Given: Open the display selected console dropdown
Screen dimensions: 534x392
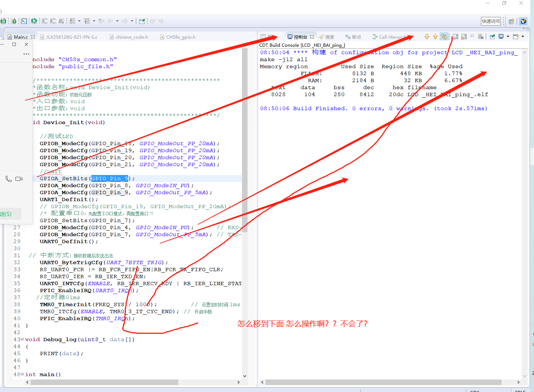Looking at the screenshot, I should click(x=508, y=36).
